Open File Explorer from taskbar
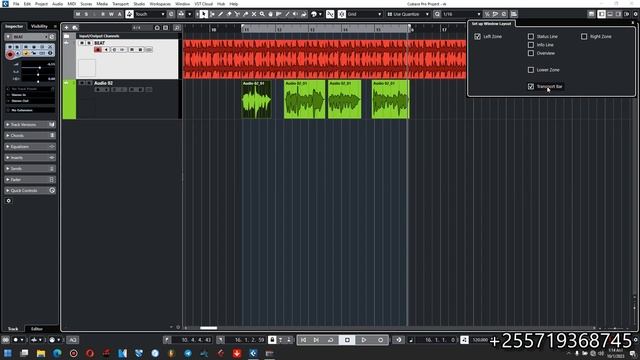The height and width of the screenshot is (360, 640). 41,353
